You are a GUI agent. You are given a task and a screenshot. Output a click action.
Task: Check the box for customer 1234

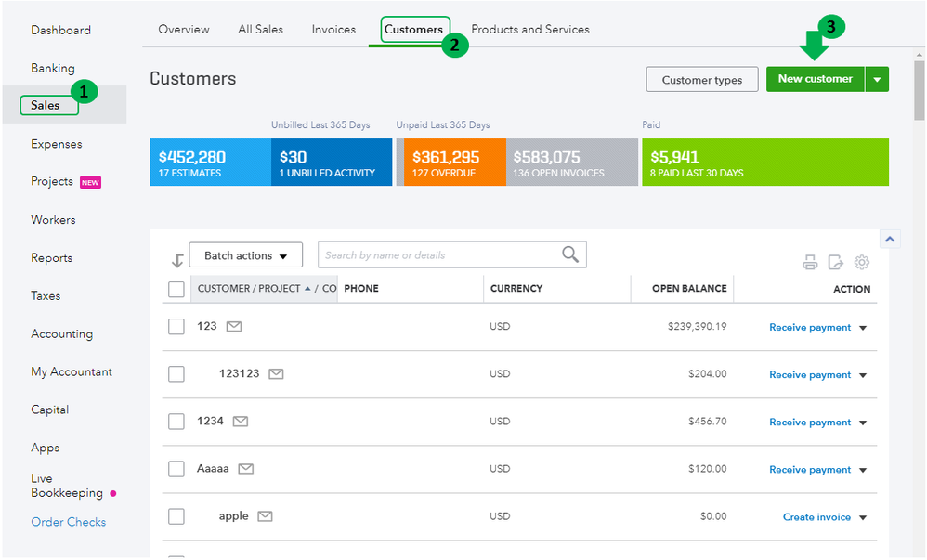176,421
